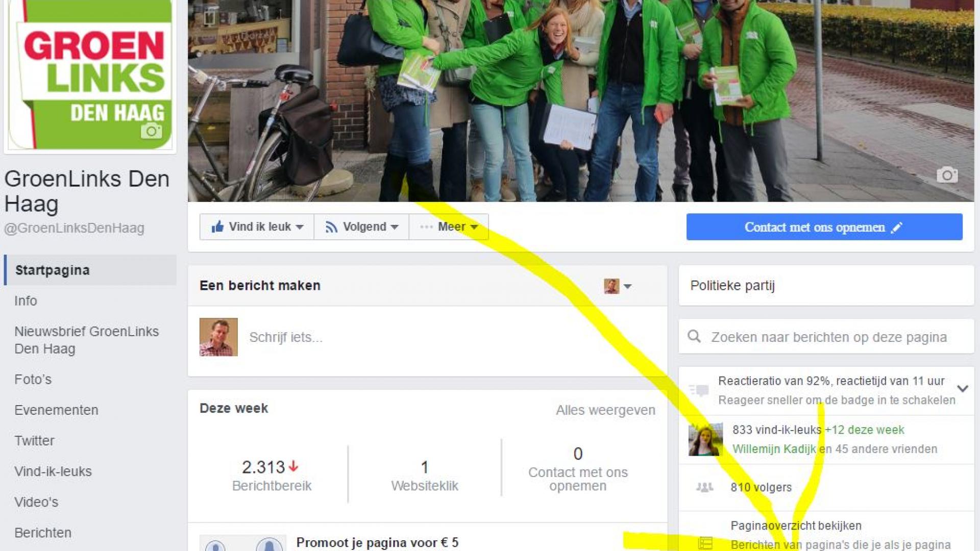
Task: Click Willemijn Kadijk name link
Action: (774, 449)
